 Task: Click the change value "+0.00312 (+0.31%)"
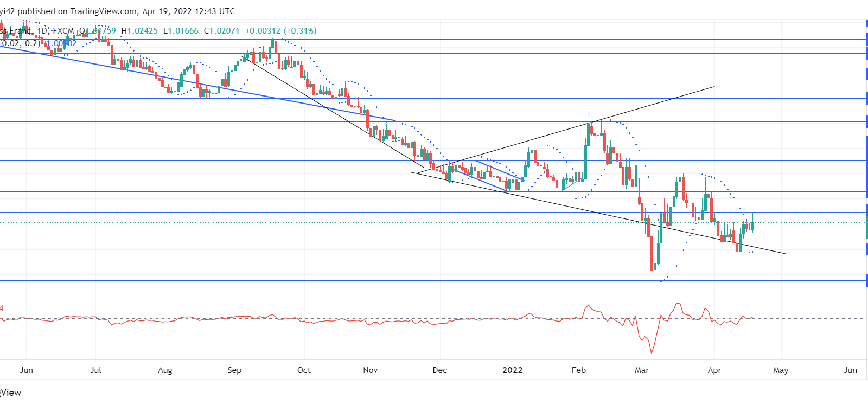[281, 31]
